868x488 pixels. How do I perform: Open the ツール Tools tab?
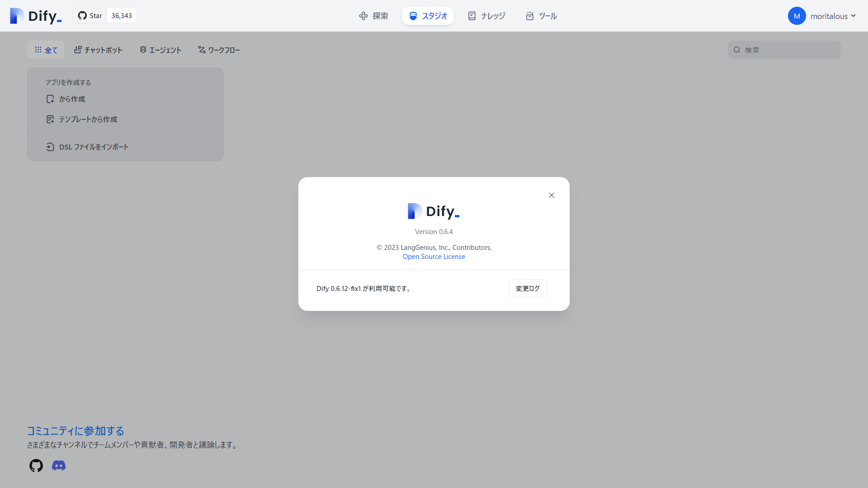541,16
